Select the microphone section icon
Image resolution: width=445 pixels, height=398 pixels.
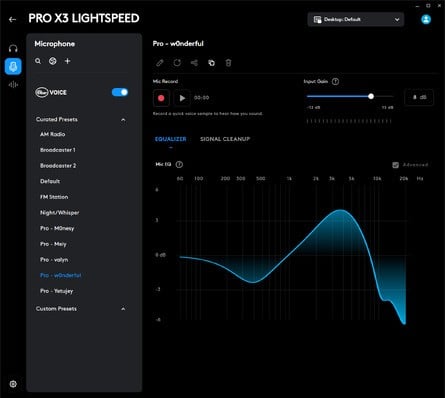[13, 66]
